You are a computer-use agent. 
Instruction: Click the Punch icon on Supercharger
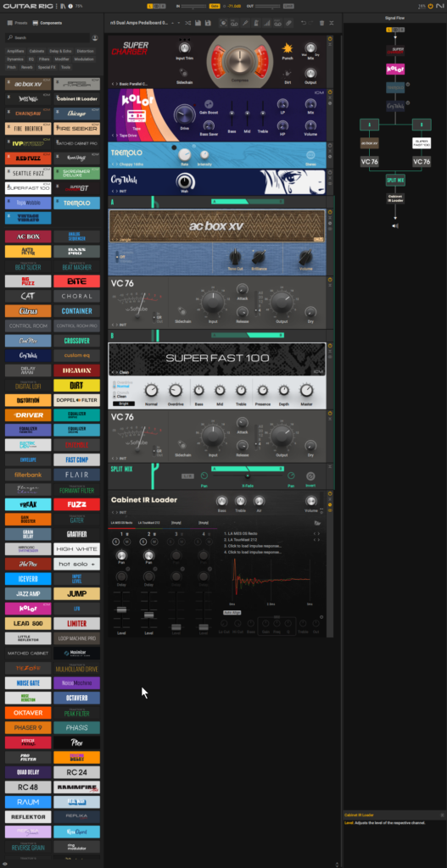(x=287, y=48)
